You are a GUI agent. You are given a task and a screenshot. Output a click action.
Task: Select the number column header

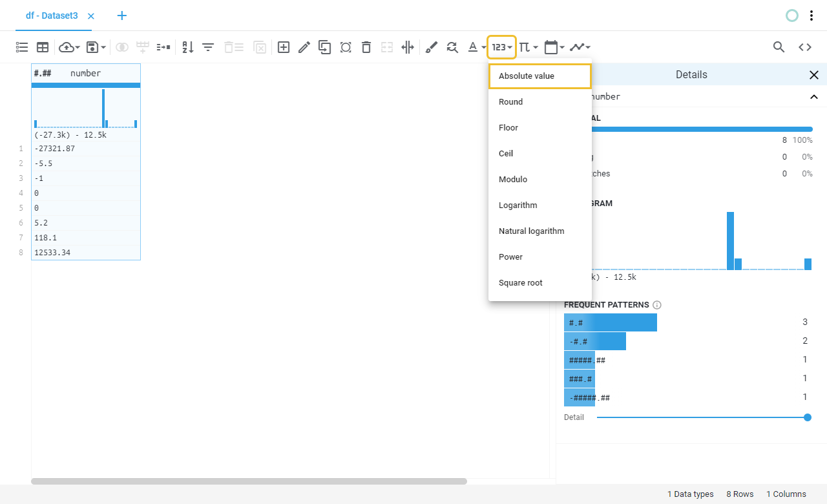click(x=86, y=73)
